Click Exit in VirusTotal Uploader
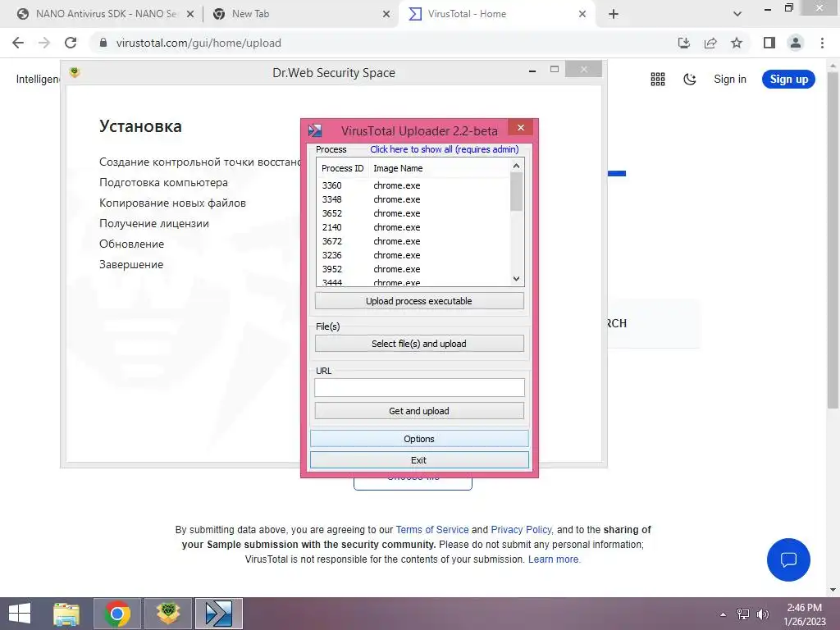Image resolution: width=840 pixels, height=630 pixels. [419, 460]
